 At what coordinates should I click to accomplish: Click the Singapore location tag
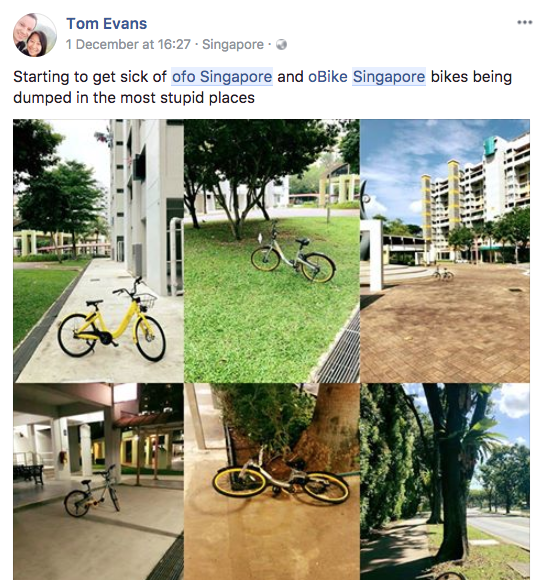233,44
